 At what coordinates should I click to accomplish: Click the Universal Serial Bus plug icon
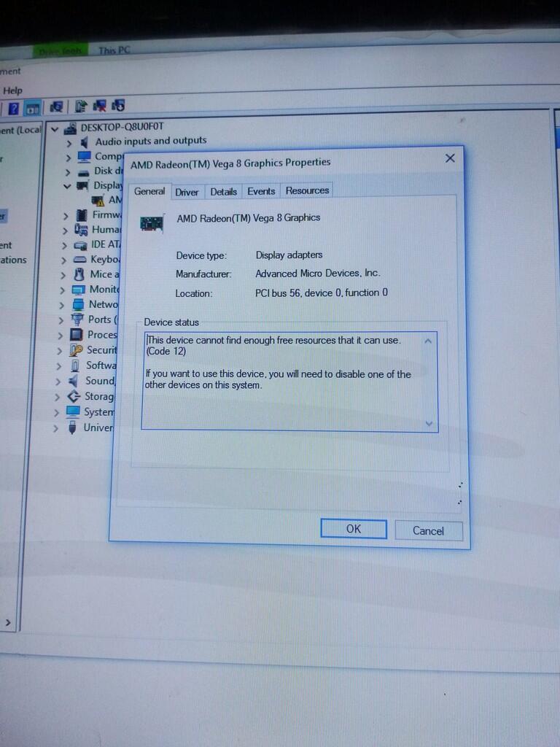click(x=72, y=427)
